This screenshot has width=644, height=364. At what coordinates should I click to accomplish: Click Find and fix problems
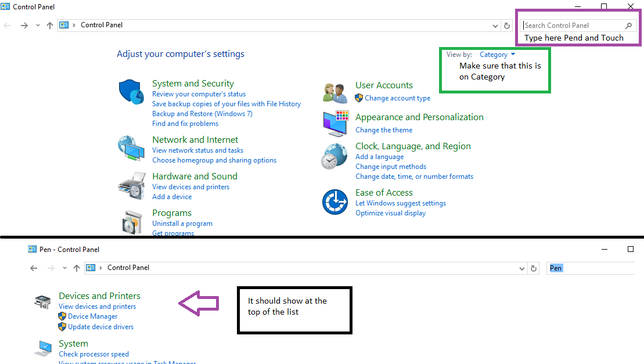point(185,124)
